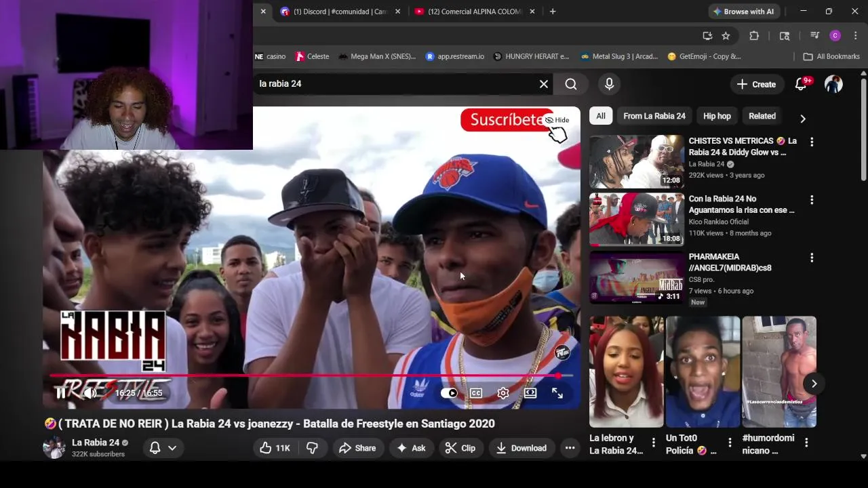Image resolution: width=868 pixels, height=488 pixels.
Task: Toggle the autoplay switch in the player
Action: (x=449, y=393)
